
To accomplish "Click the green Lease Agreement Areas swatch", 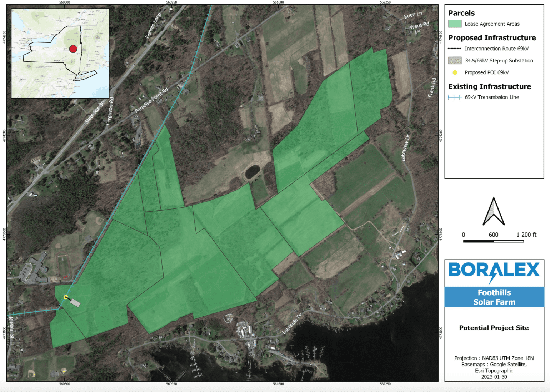I will [455, 24].
